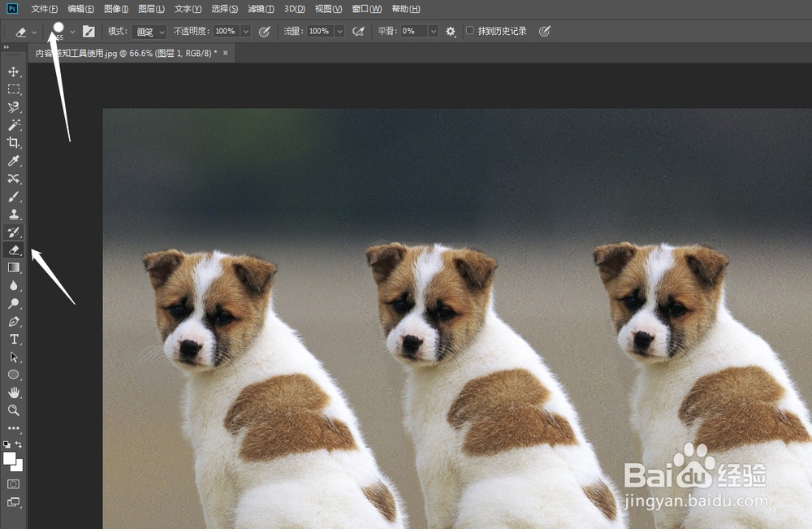
Task: Select the Content-Aware Move tool
Action: point(14,178)
